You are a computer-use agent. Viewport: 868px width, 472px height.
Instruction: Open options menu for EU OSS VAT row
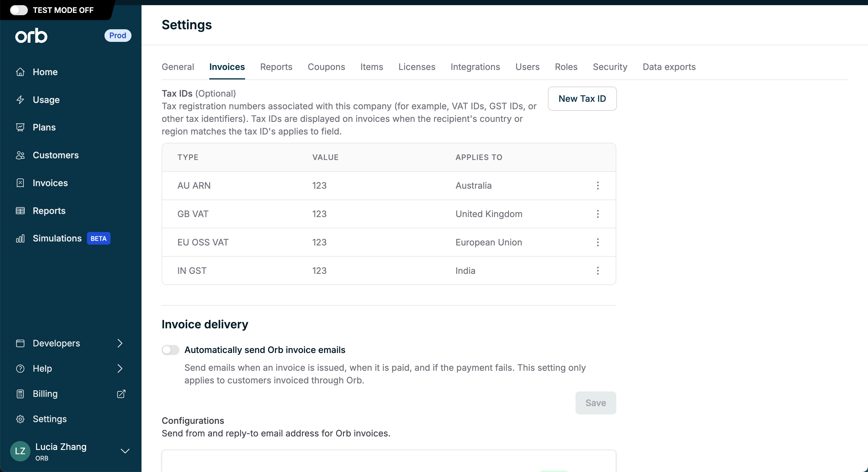598,242
